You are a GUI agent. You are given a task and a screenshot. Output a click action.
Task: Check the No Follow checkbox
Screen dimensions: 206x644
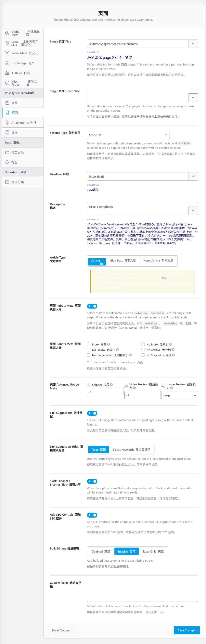89,350
